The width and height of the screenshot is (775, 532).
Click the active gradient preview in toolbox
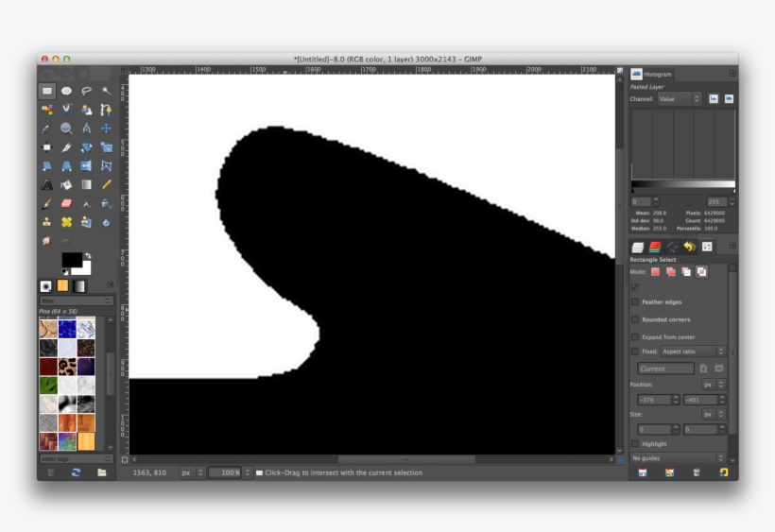point(79,286)
